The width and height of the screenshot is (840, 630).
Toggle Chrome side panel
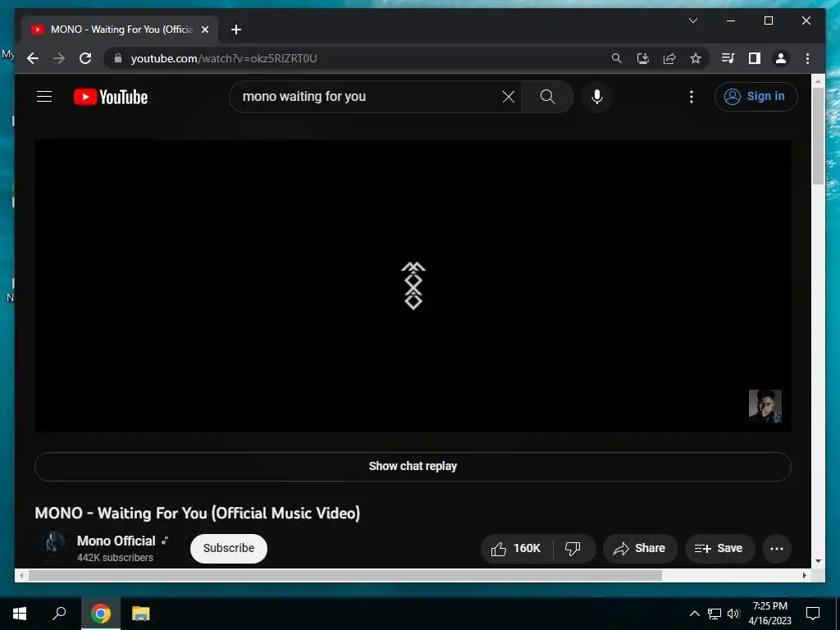coord(755,58)
